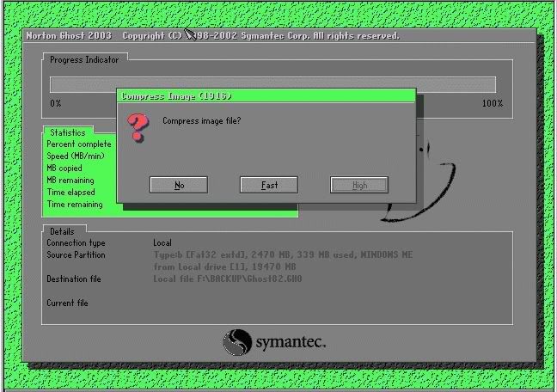557x392 pixels.
Task: Click the Source Partition label
Action: 76,254
